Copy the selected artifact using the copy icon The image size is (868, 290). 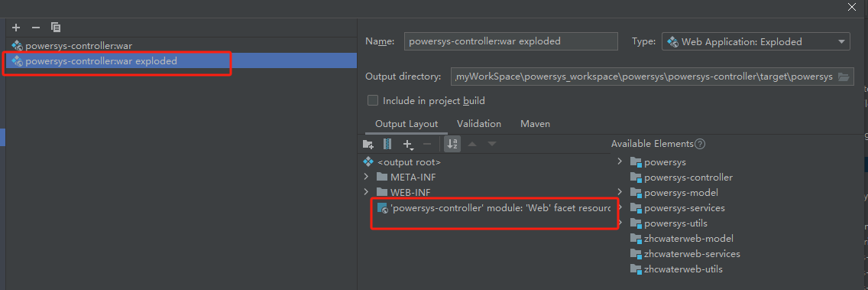(55, 28)
